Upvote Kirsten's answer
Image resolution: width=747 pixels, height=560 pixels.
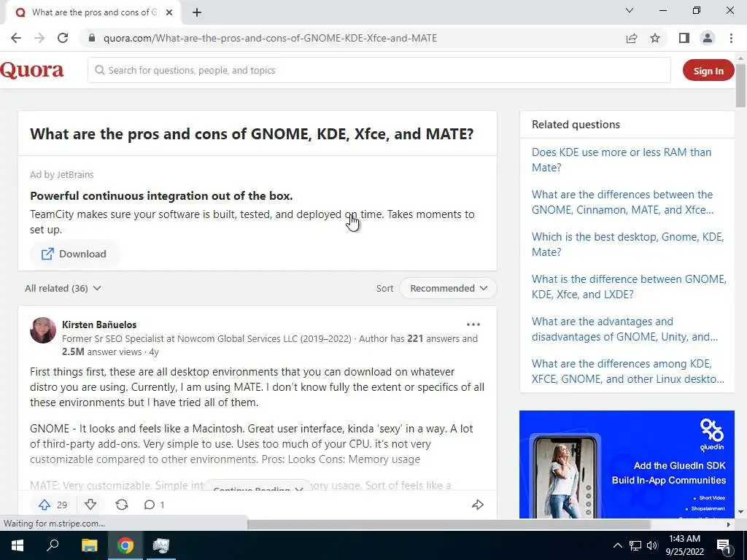(52, 505)
